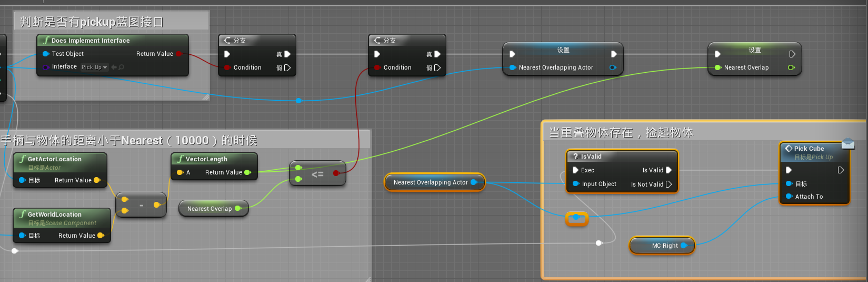
Task: Click the red Return Value pin on Does Implement Interface
Action: [x=178, y=54]
